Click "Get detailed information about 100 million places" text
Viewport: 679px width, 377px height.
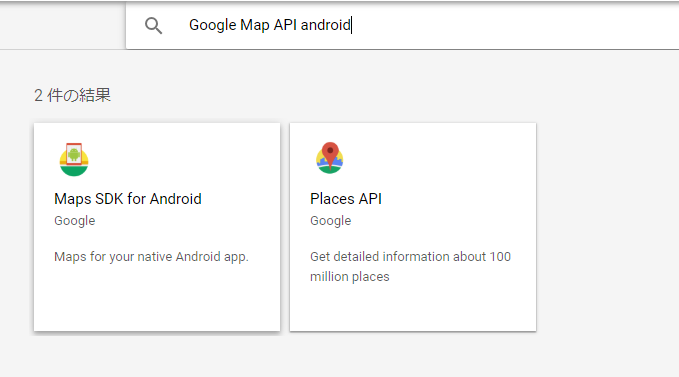coord(410,267)
